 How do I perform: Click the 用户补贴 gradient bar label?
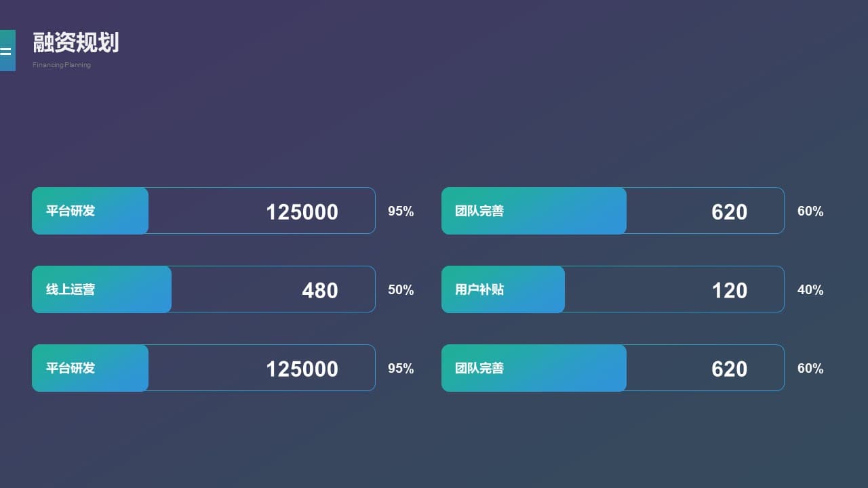tap(479, 289)
